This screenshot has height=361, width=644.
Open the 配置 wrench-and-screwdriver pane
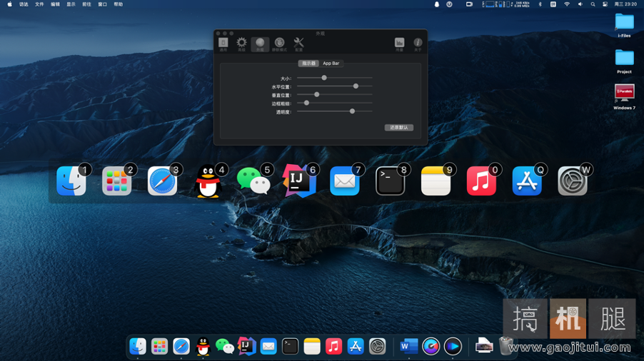298,44
